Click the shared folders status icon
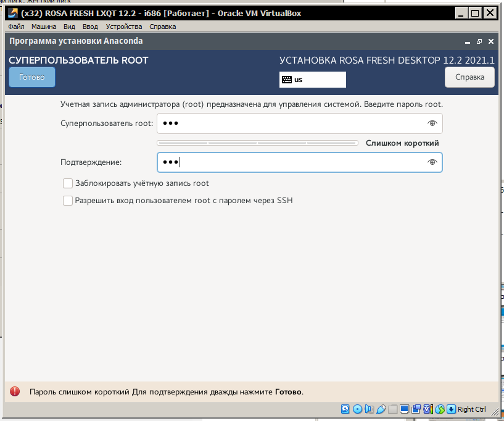The width and height of the screenshot is (504, 421). (393, 409)
